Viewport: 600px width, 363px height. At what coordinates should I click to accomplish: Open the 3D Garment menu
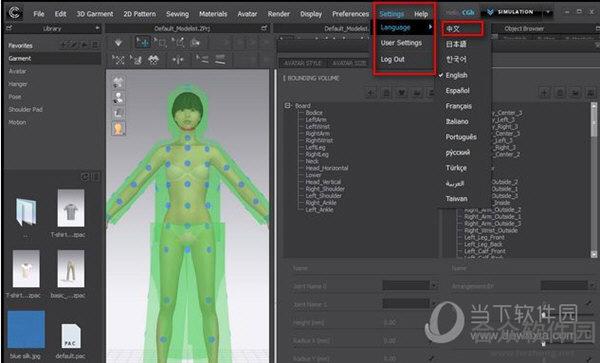click(95, 14)
